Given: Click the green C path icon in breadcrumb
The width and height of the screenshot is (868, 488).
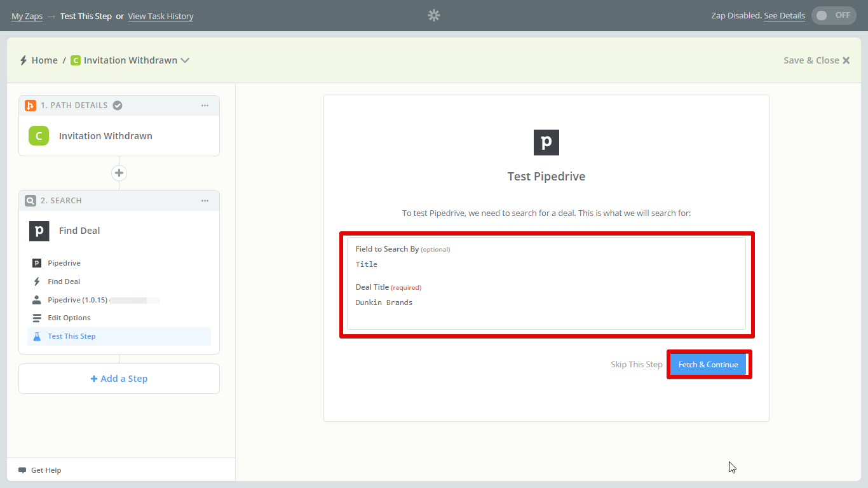Looking at the screenshot, I should [x=76, y=60].
